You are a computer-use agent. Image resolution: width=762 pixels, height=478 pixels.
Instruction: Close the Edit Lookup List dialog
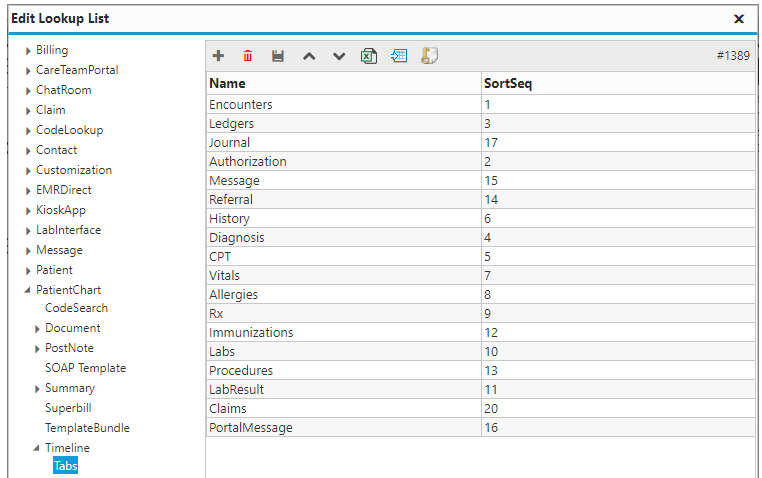click(x=739, y=19)
